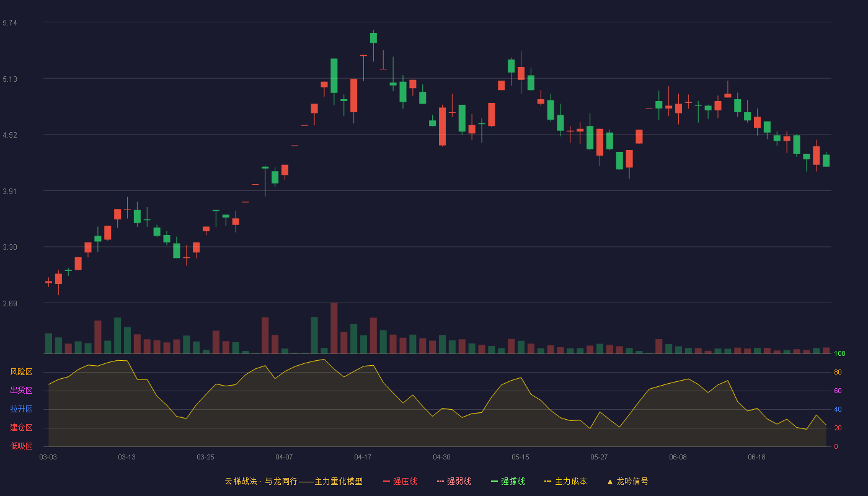Toggle the 主力成本 legend item
The height and width of the screenshot is (496, 868).
tap(565, 481)
